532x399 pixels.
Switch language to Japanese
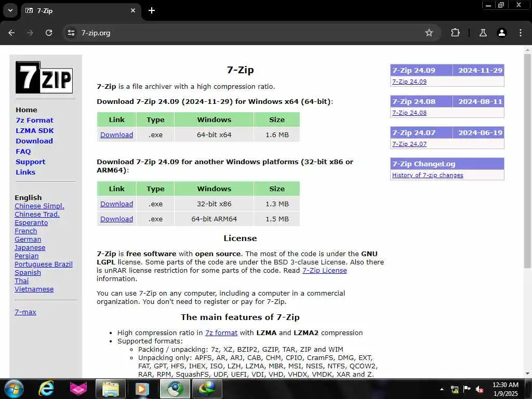[x=30, y=248]
